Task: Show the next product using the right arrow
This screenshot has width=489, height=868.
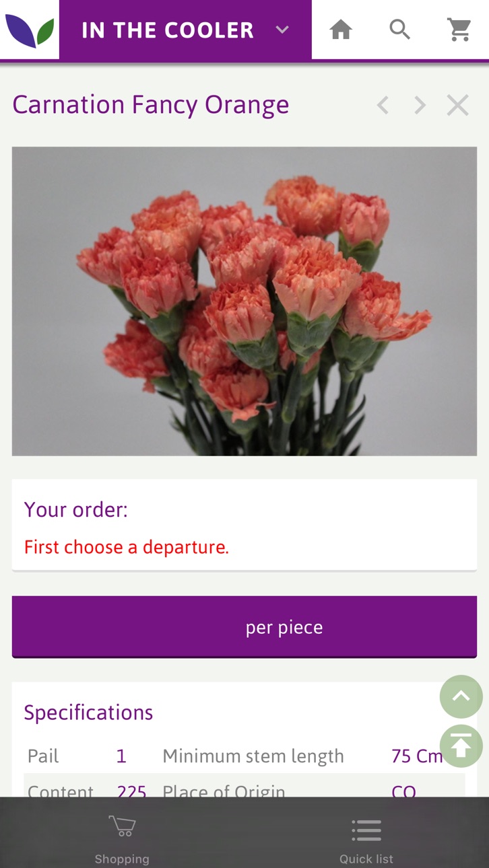Action: (x=420, y=105)
